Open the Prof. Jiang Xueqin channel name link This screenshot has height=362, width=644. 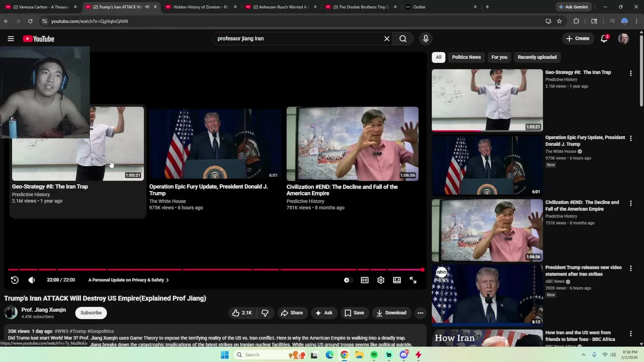tap(44, 310)
